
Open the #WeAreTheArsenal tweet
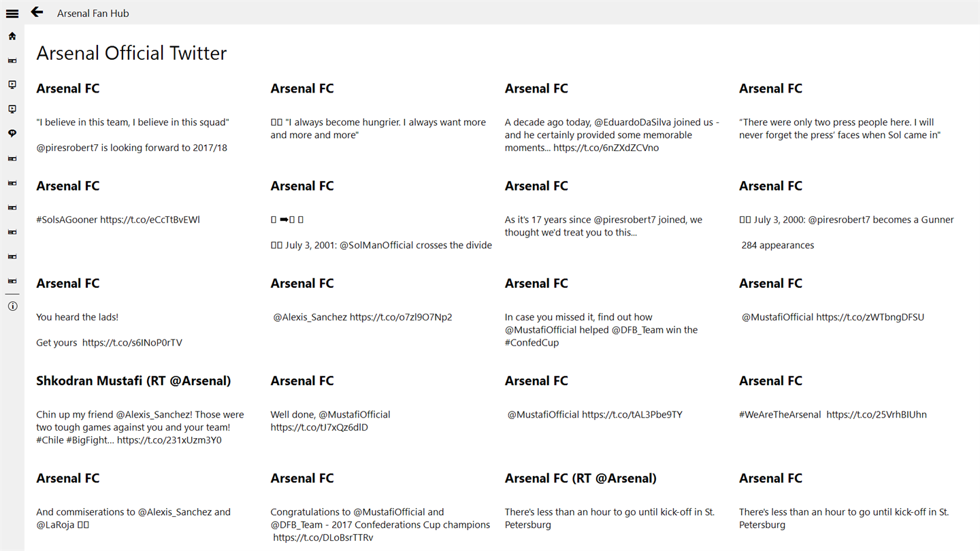832,414
